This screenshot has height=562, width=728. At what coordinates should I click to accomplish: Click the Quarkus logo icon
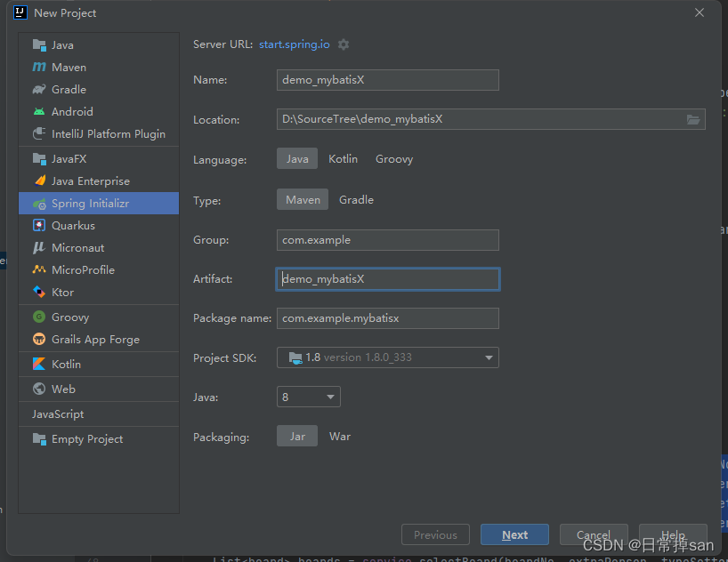pyautogui.click(x=39, y=226)
